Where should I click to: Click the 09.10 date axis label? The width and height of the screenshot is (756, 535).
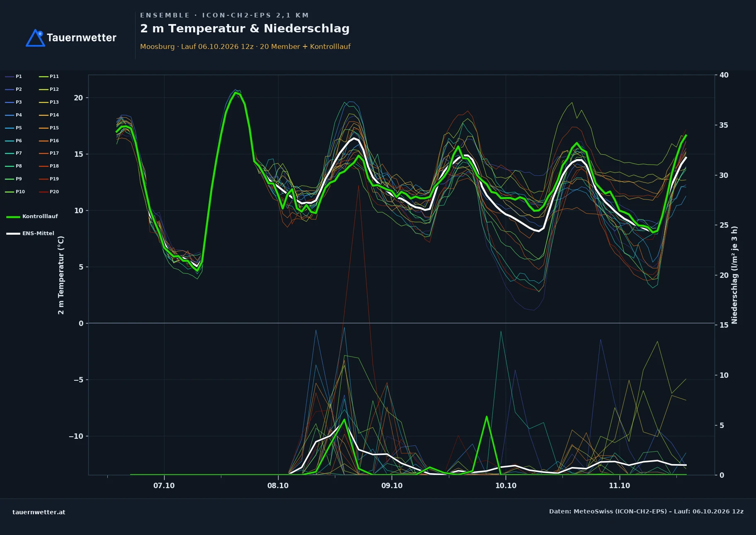(392, 486)
